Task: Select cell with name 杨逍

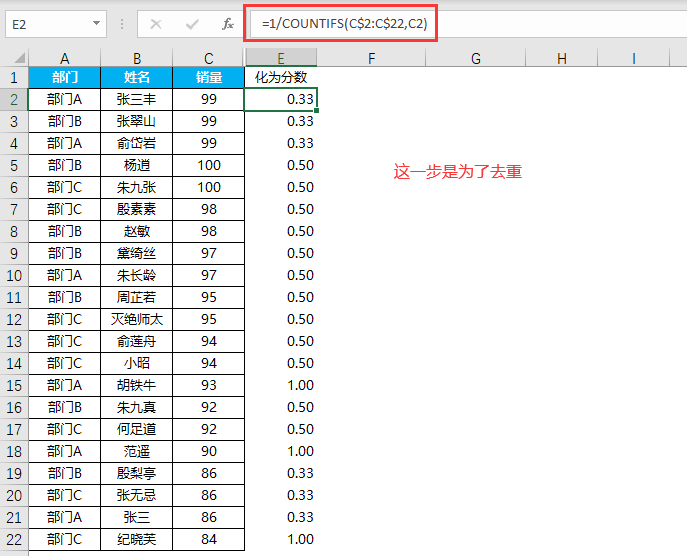Action: click(x=137, y=165)
